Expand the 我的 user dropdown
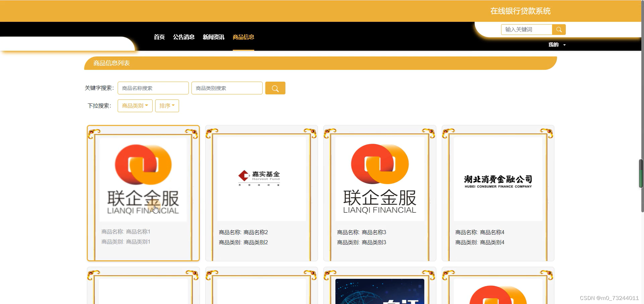Image resolution: width=644 pixels, height=304 pixels. tap(557, 45)
